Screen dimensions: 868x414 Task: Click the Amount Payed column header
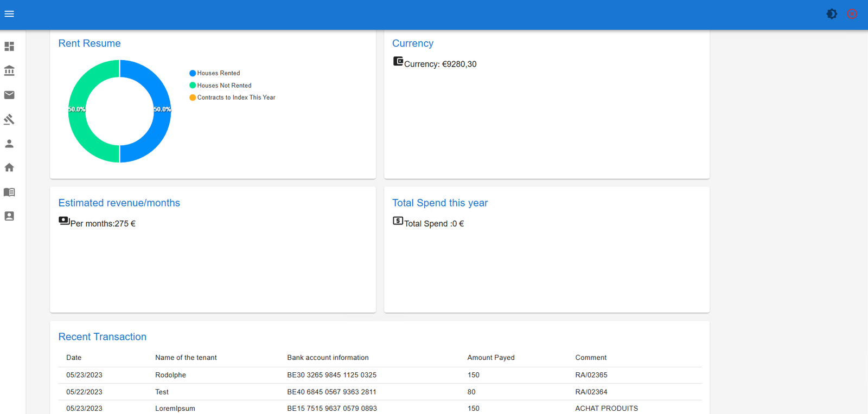coord(490,358)
